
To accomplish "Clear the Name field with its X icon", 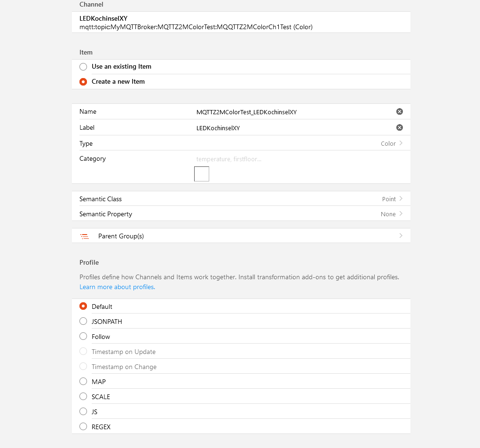I will [399, 111].
